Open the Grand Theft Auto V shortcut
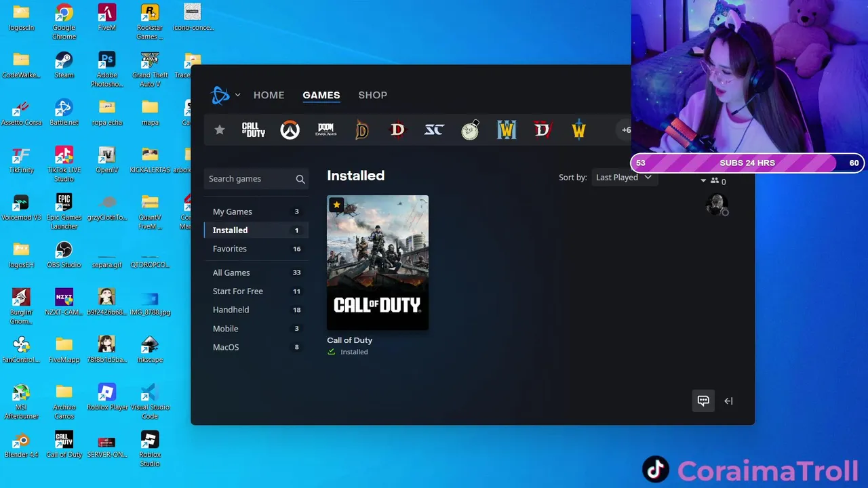Image resolution: width=868 pixels, height=488 pixels. [149, 70]
